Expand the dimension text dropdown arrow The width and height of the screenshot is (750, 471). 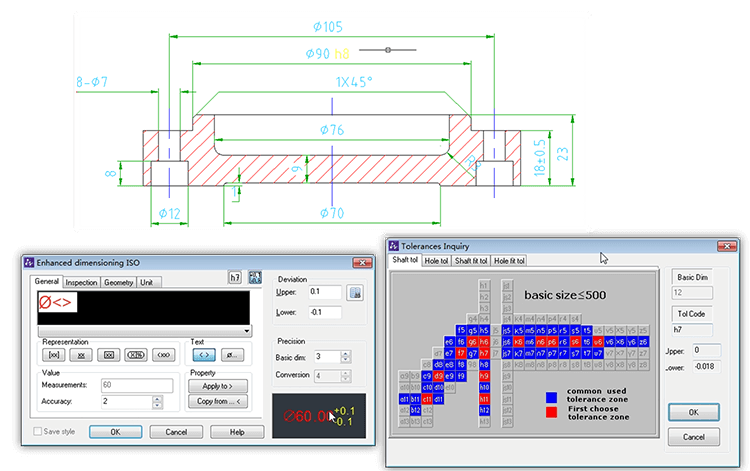[246, 330]
